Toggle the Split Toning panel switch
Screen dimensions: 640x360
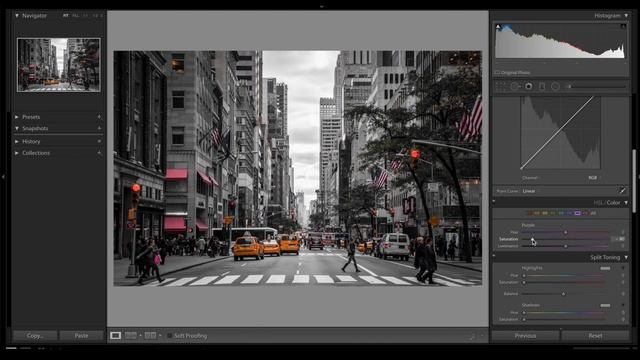[494, 256]
